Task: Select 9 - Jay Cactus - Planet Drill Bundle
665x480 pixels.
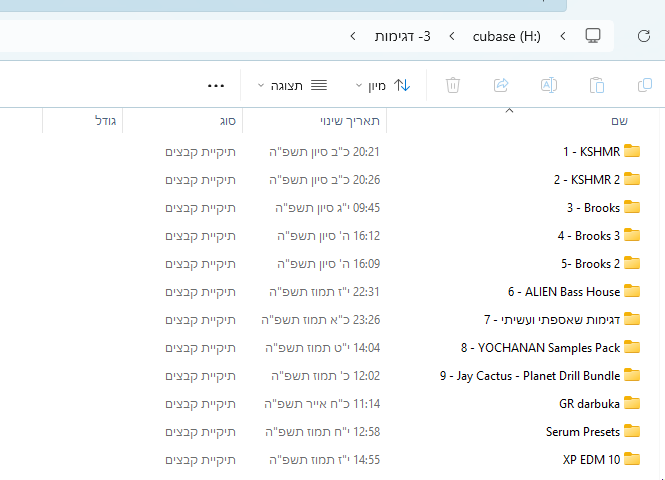Action: [530, 376]
